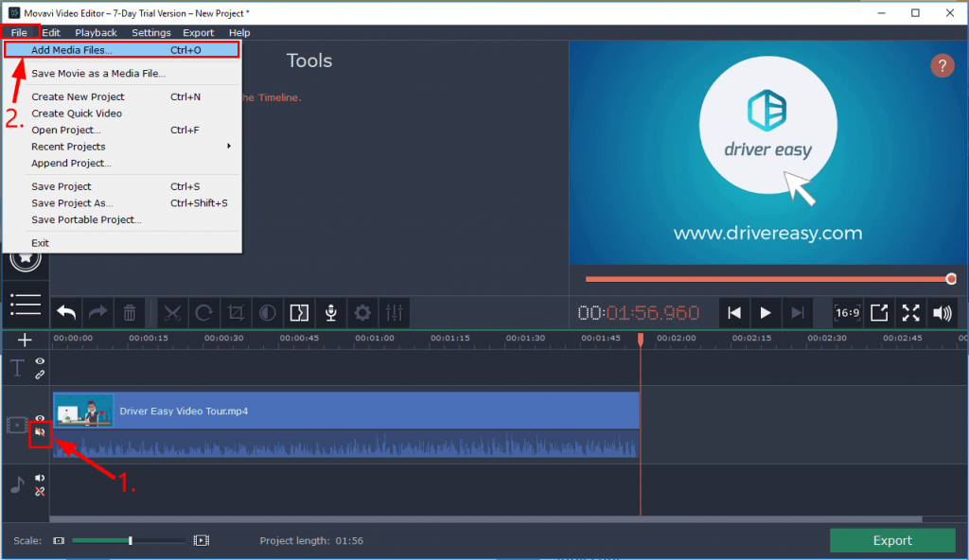Screen dimensions: 969x560
Task: Open the Settings menu
Action: 150,33
